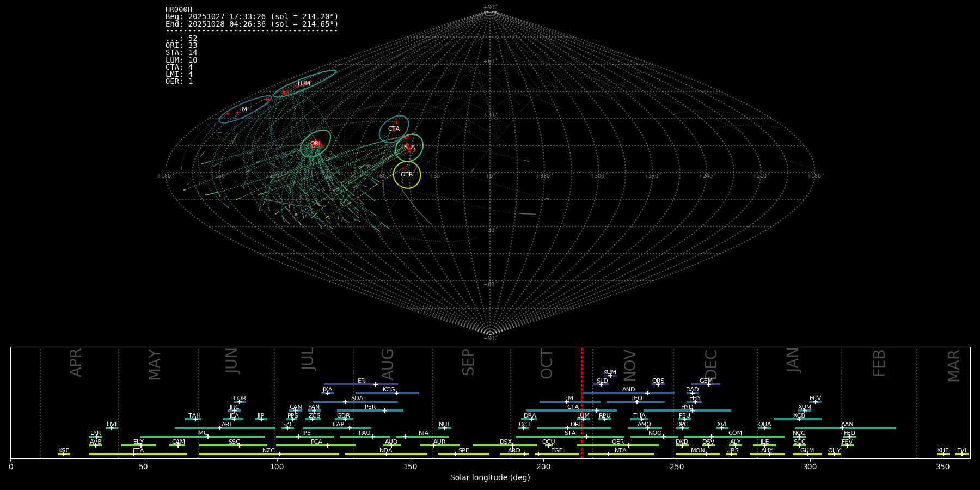Click the LEO shower label in timeline
980x490 pixels.
[636, 399]
